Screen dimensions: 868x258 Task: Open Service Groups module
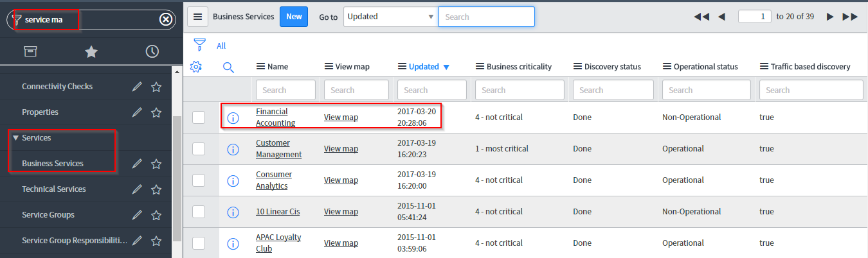(48, 215)
